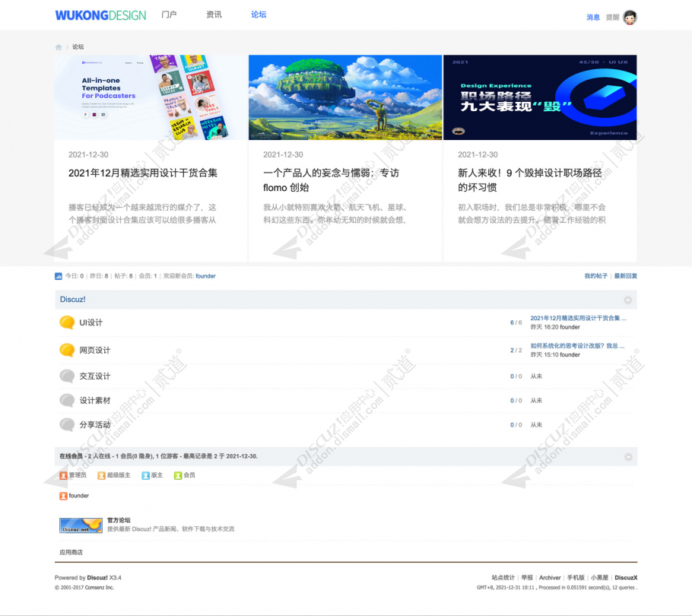Click the 设计素材 grey bubble icon
The height and width of the screenshot is (616, 692).
(x=67, y=401)
